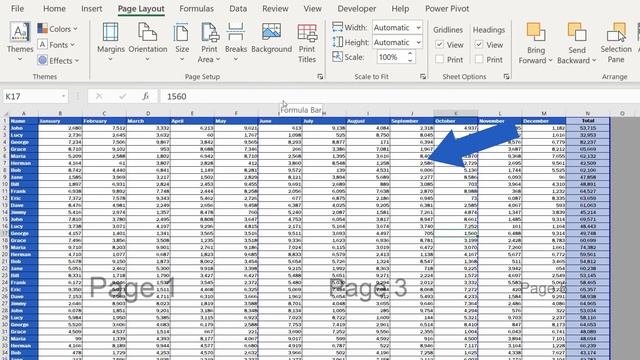Click the formula bar Enter checkmark icon
This screenshot has width=640, height=360.
point(122,96)
